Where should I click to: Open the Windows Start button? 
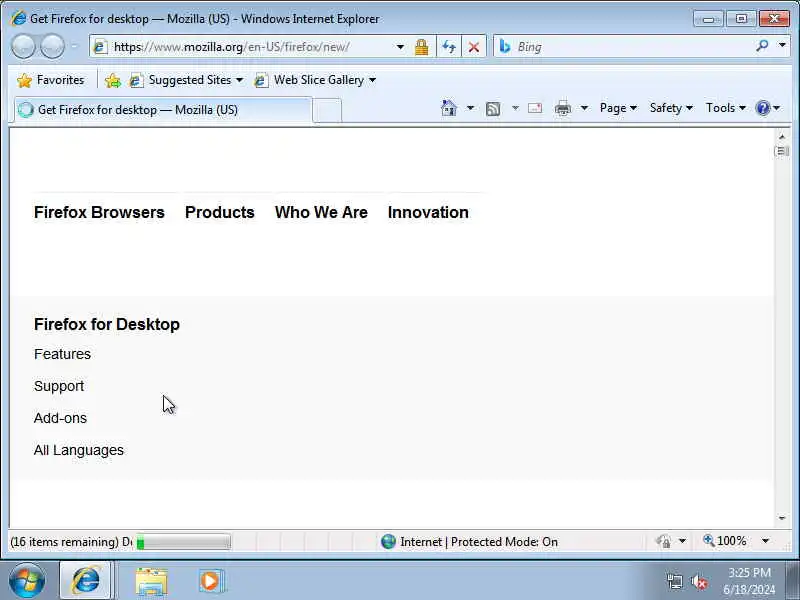(27, 581)
